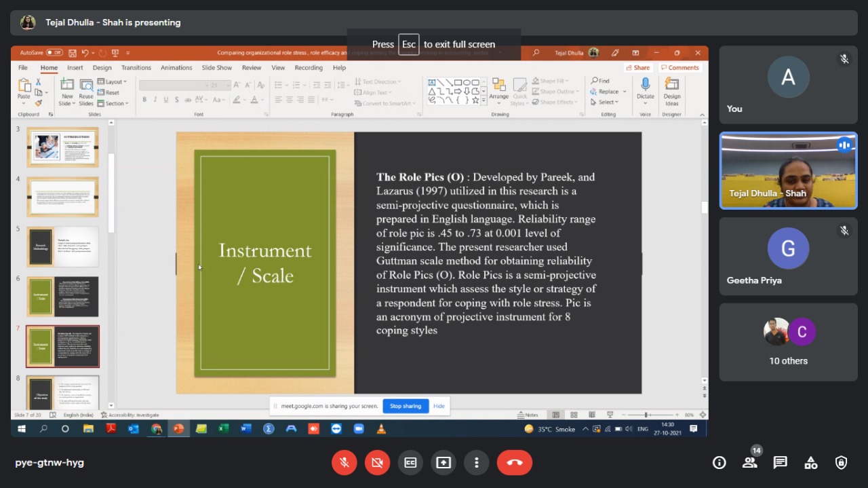Expand the Select dropdown
The height and width of the screenshot is (488, 868).
click(x=604, y=102)
